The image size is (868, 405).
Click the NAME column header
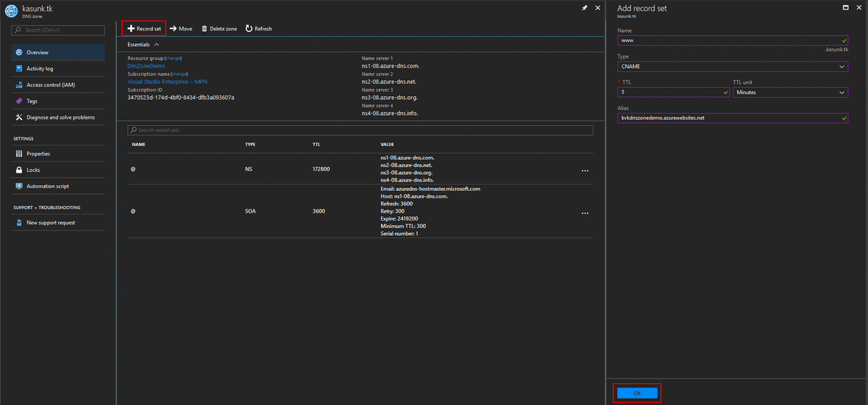click(x=139, y=145)
